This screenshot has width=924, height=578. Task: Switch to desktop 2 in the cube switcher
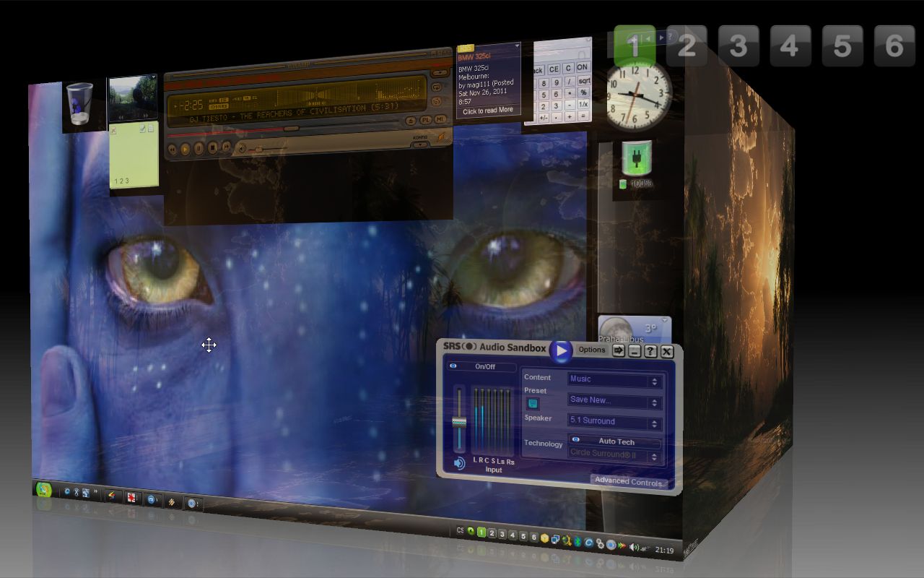687,46
